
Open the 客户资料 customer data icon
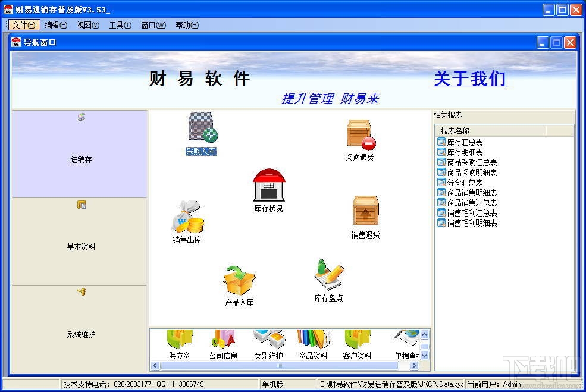tap(357, 343)
